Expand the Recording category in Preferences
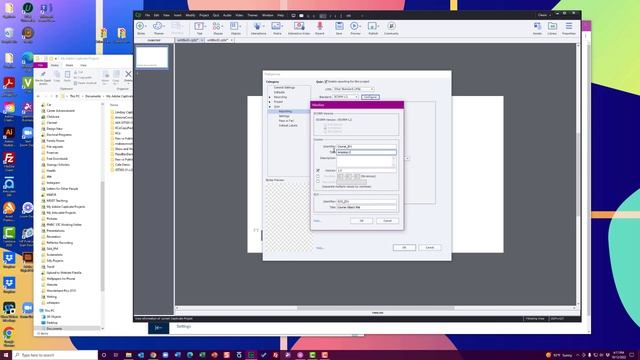 pos(270,97)
